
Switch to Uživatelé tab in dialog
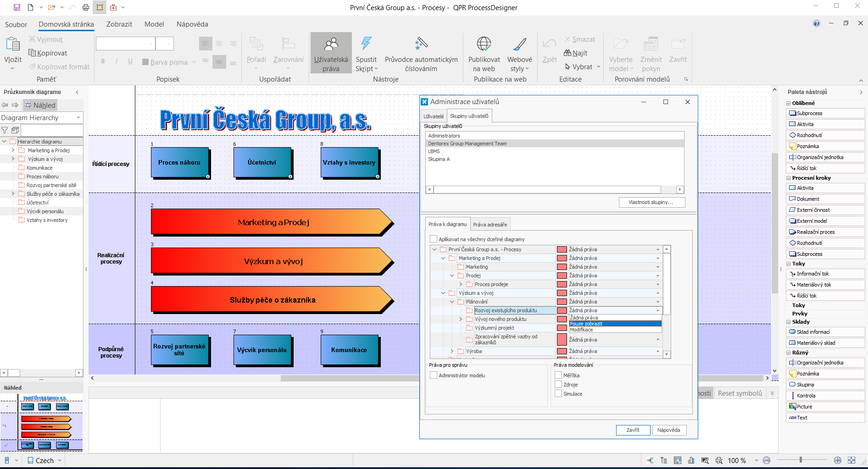[434, 116]
